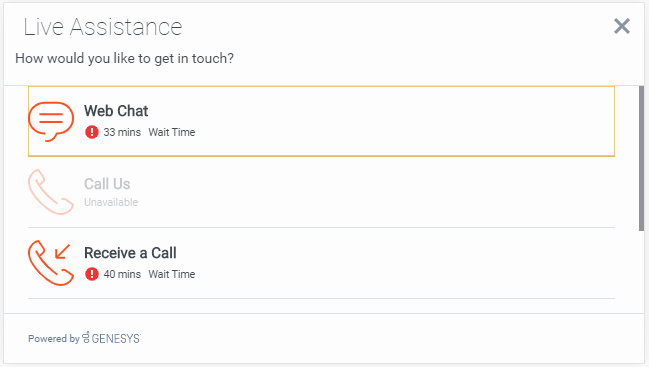The image size is (649, 367).
Task: Click the Live Assistance heading
Action: coord(103,27)
